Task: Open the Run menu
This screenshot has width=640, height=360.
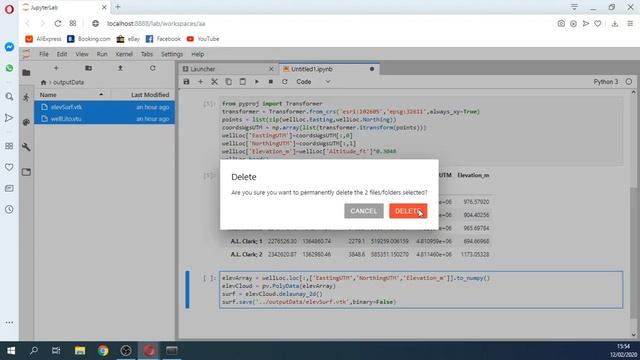Action: [x=102, y=54]
